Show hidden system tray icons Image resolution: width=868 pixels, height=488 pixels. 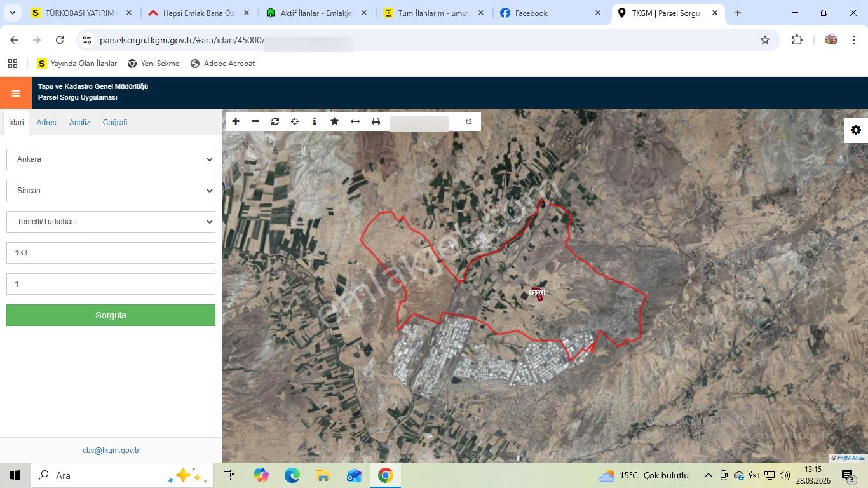point(708,475)
